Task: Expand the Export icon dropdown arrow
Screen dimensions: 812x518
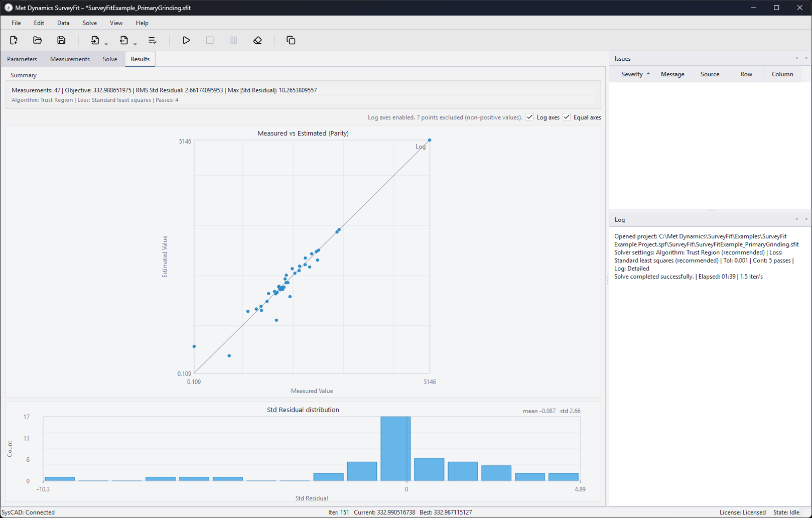Action: (x=135, y=44)
